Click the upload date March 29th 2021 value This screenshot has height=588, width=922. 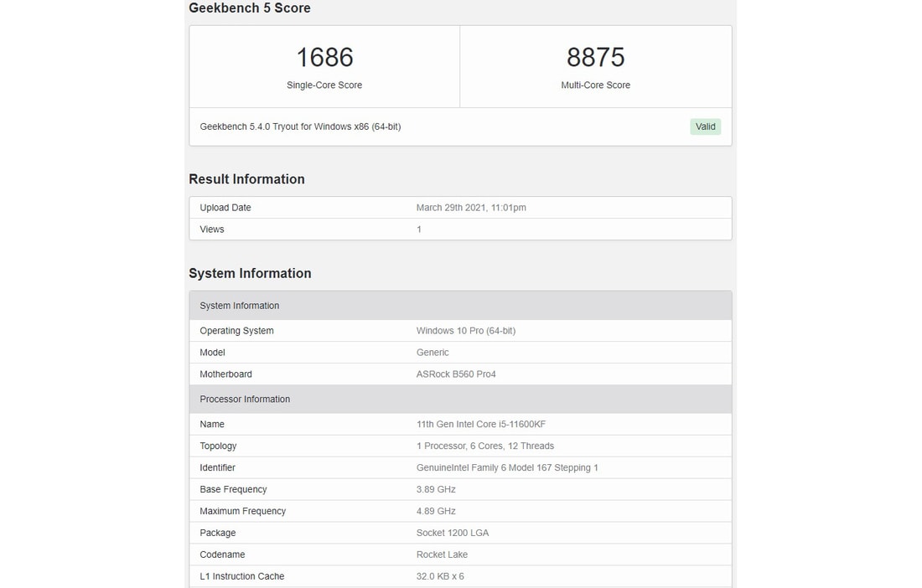(471, 208)
